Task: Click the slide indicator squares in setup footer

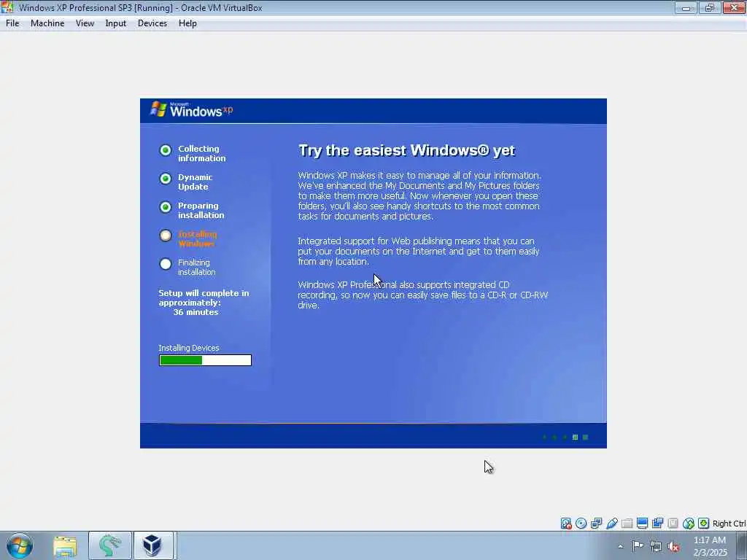Action: click(565, 437)
